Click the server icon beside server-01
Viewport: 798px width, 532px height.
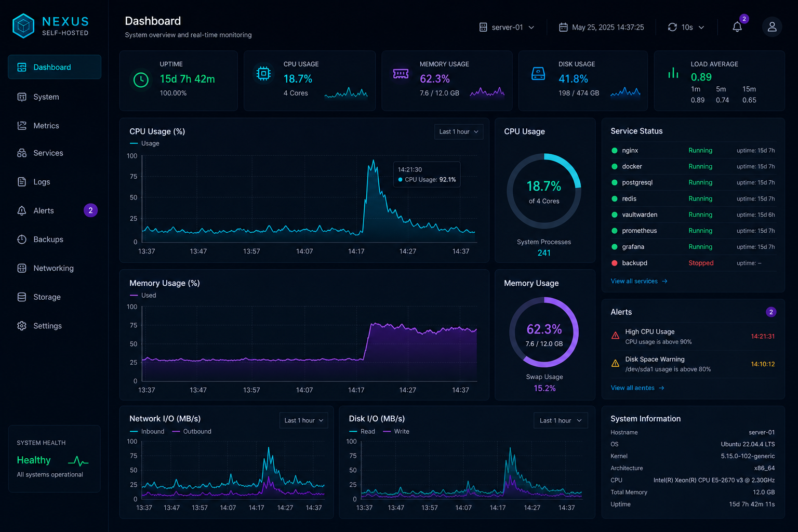tap(483, 27)
